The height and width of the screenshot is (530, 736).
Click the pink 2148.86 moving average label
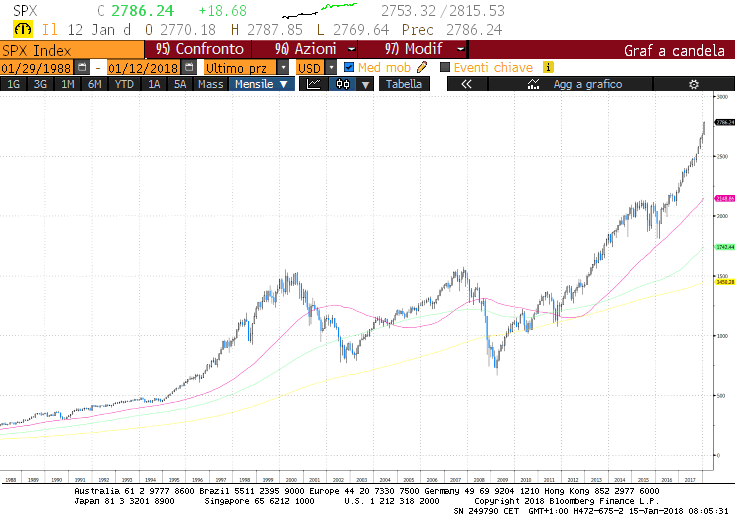[725, 199]
